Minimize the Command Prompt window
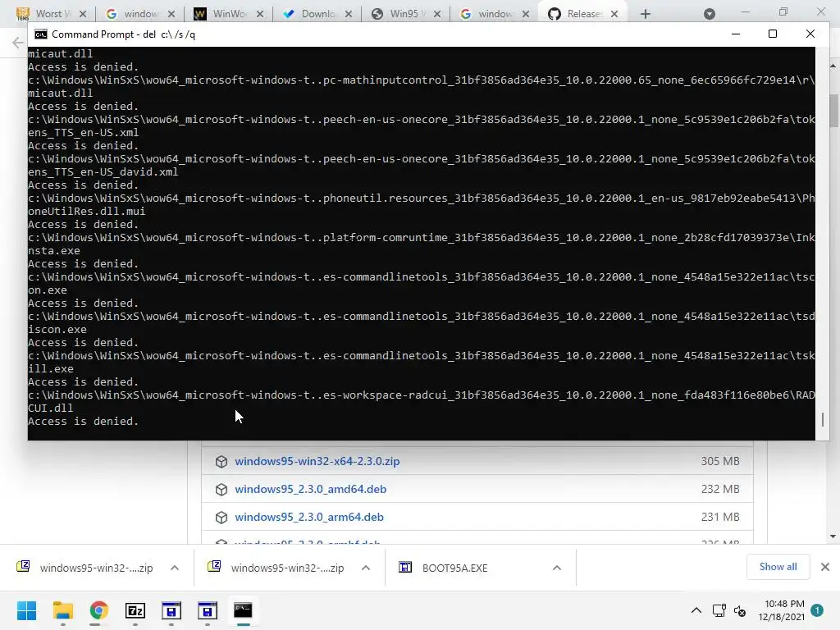This screenshot has height=630, width=840. 736,34
